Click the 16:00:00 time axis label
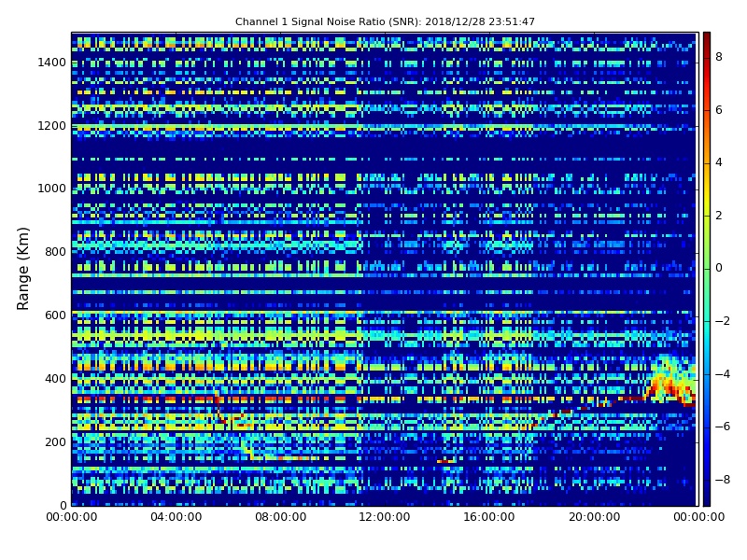This screenshot has width=747, height=560. pyautogui.click(x=489, y=517)
